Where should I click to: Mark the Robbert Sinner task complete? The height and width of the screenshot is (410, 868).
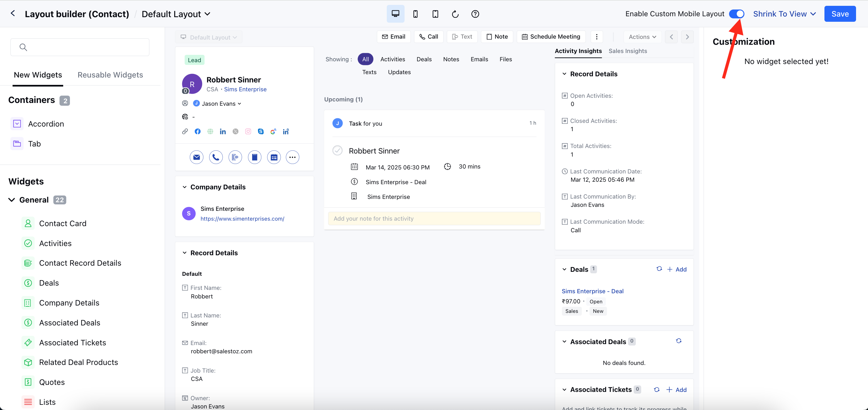tap(337, 150)
